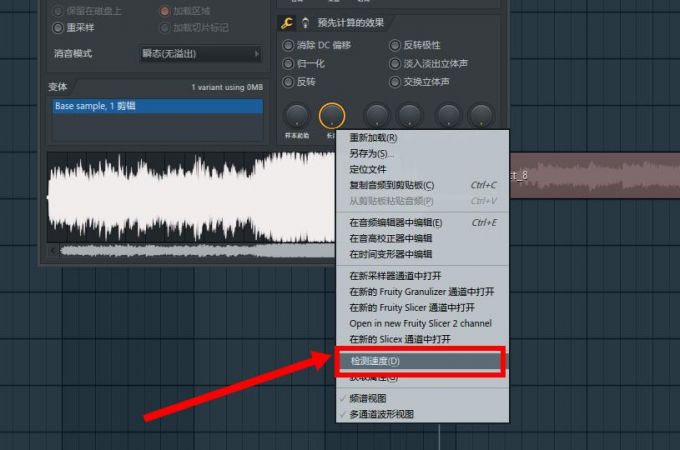Enable the 反转 reverse option
Image resolution: width=680 pixels, height=450 pixels.
pyautogui.click(x=288, y=82)
